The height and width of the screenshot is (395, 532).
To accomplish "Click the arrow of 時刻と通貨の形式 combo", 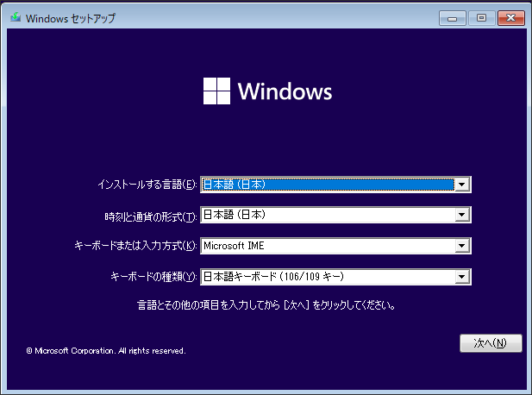I will (462, 215).
